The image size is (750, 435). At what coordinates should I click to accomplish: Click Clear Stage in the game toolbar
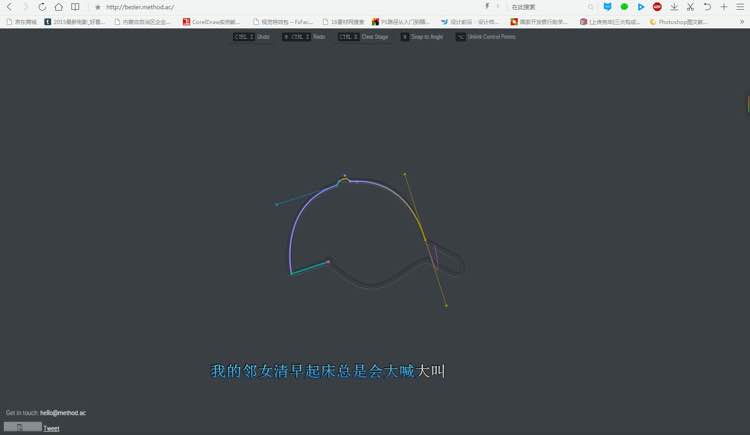[x=363, y=36]
